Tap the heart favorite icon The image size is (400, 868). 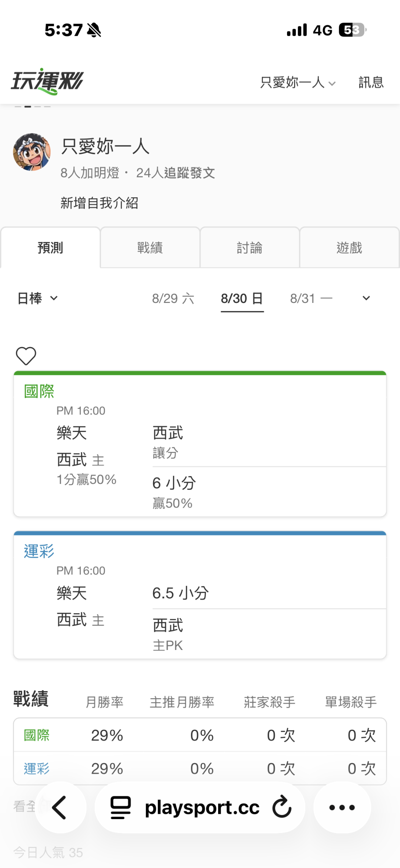[x=26, y=356]
